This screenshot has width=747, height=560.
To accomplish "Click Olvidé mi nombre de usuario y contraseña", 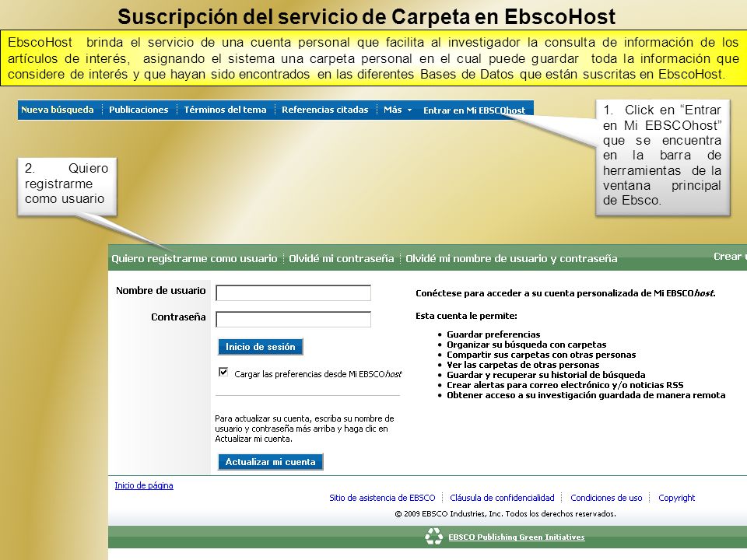I will tap(511, 258).
